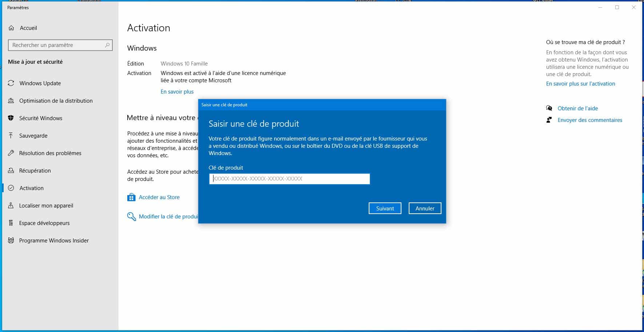Viewport: 644px width, 332px height.
Task: Open Récupération from the sidebar
Action: click(11, 170)
